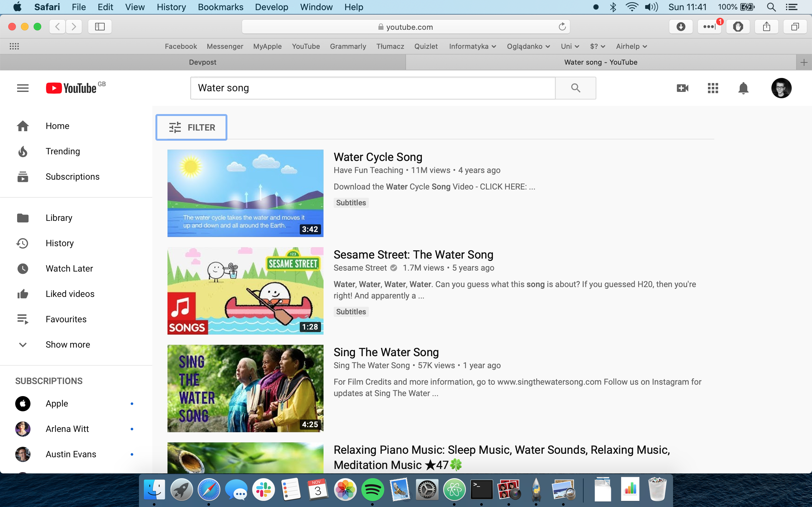Open the YouTube notifications bell
The width and height of the screenshot is (812, 507).
(x=743, y=88)
